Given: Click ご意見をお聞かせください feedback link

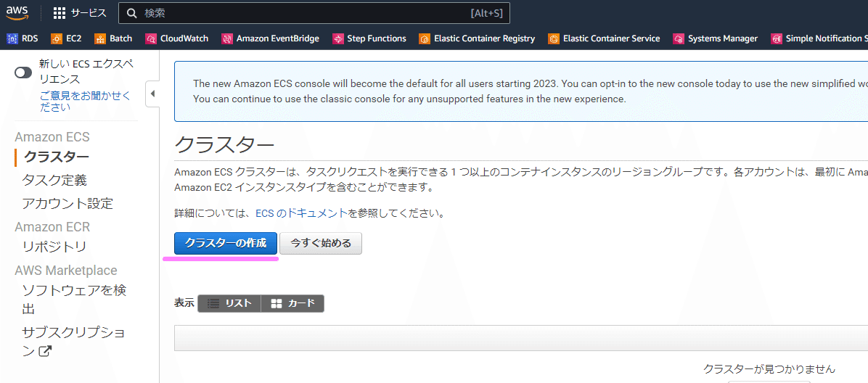Looking at the screenshot, I should coord(85,102).
